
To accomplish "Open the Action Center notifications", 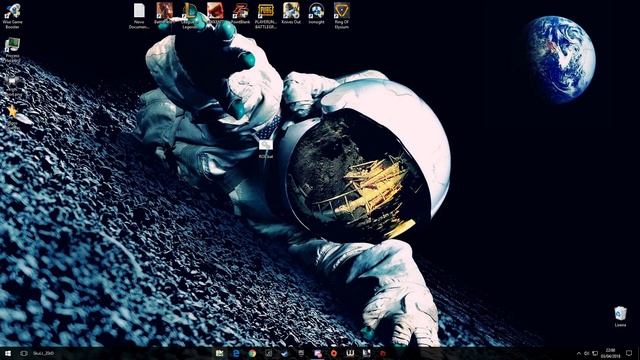I will pos(629,353).
